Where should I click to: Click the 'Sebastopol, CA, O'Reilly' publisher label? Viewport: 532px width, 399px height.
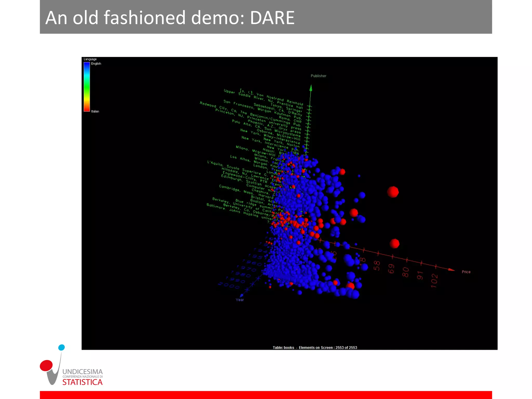(278, 109)
